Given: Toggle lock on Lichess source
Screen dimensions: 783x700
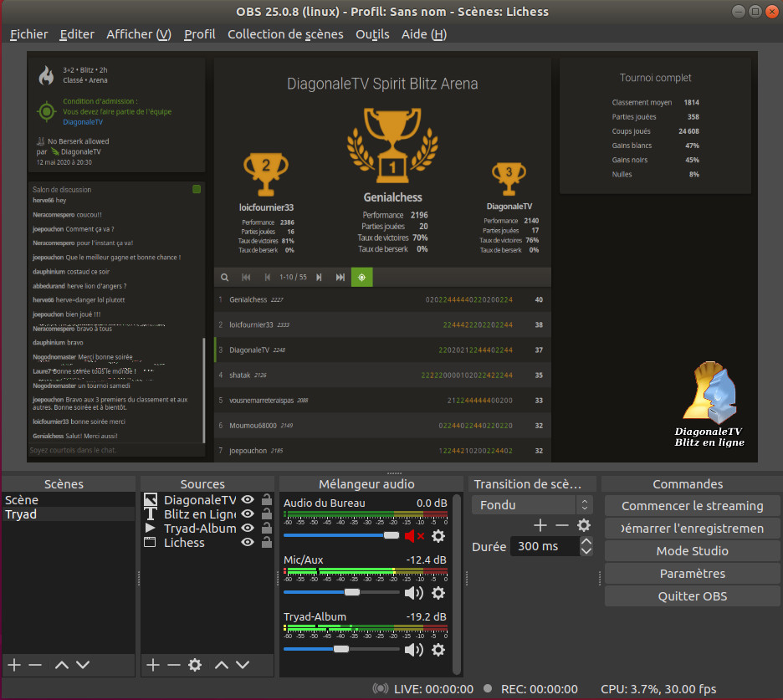Looking at the screenshot, I should 267,543.
